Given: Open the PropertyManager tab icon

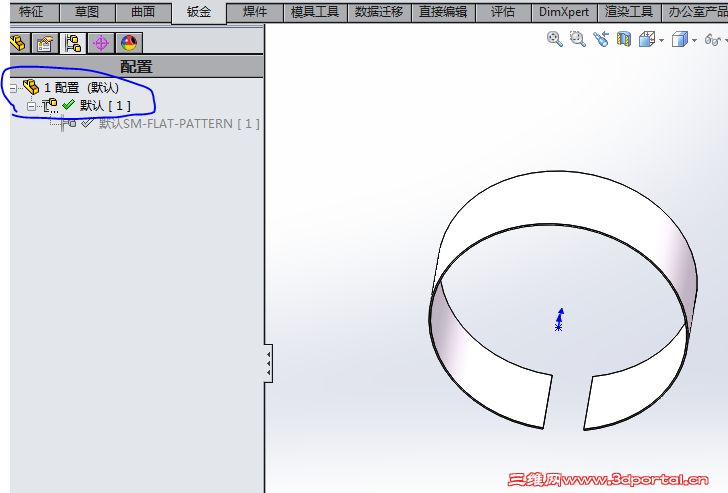Looking at the screenshot, I should click(45, 43).
